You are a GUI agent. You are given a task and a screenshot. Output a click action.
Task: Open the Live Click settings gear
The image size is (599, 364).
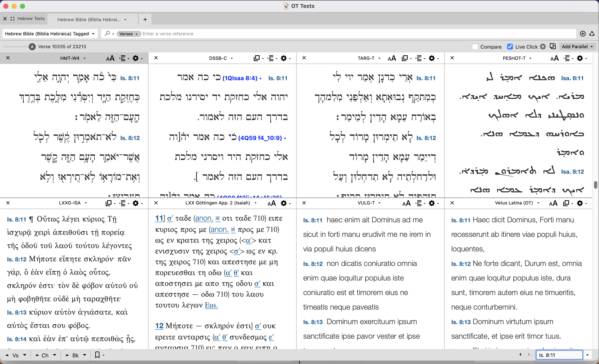(x=543, y=47)
